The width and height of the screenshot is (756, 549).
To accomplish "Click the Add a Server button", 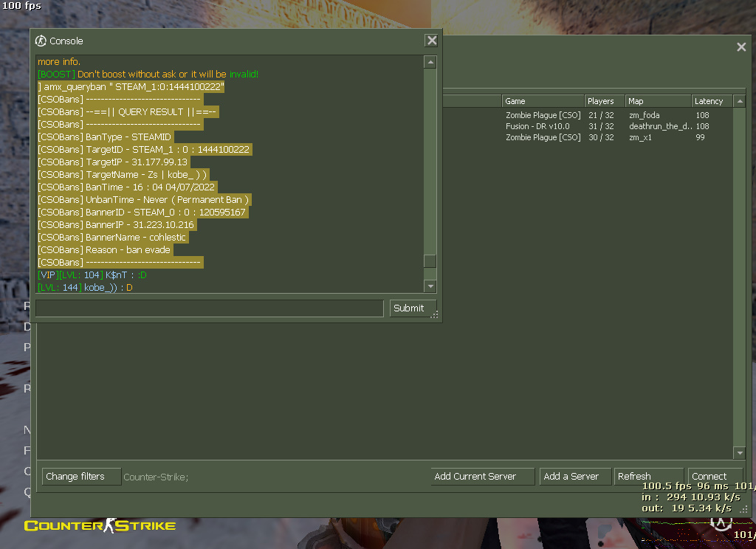I will [x=575, y=477].
